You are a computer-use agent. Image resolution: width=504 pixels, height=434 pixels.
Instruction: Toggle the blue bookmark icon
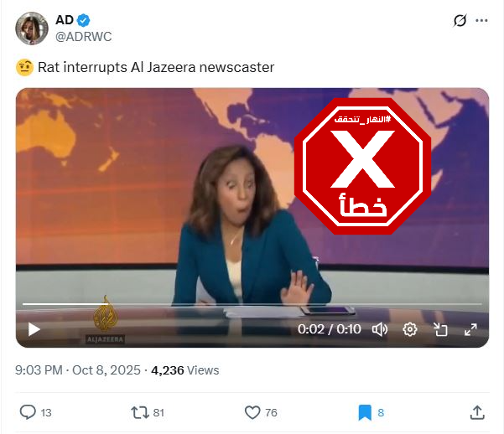click(365, 412)
